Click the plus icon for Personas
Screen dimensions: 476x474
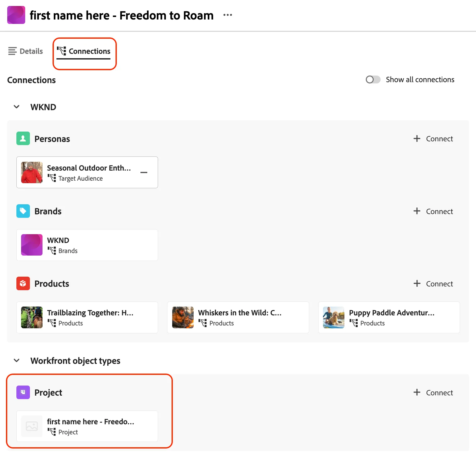417,138
